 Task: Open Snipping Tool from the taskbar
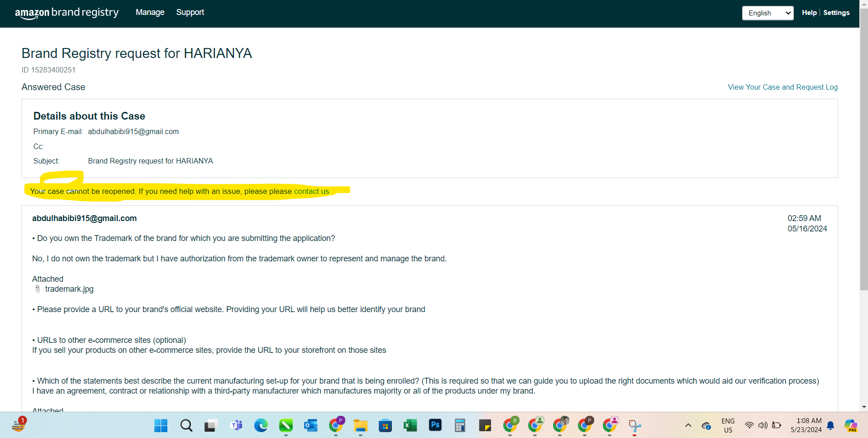tap(634, 425)
